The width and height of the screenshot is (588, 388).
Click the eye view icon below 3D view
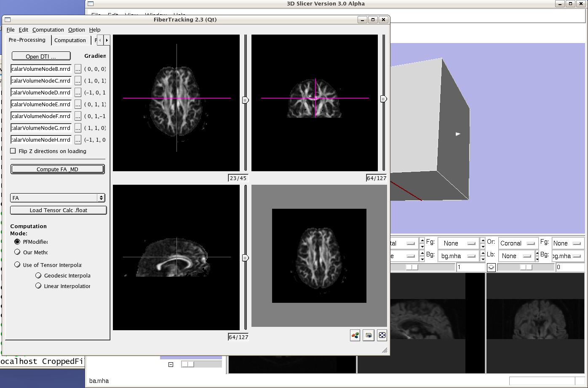[x=369, y=335]
